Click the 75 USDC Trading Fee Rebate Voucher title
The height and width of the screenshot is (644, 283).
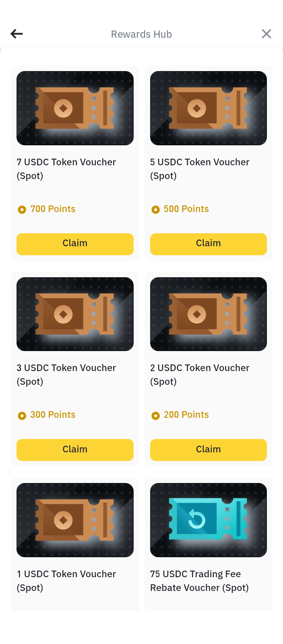click(x=199, y=581)
